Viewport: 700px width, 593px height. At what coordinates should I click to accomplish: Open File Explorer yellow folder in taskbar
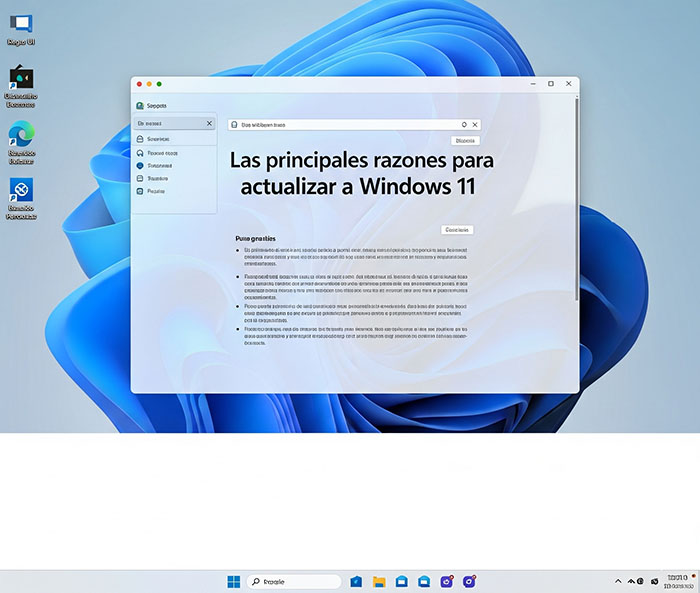pyautogui.click(x=379, y=581)
